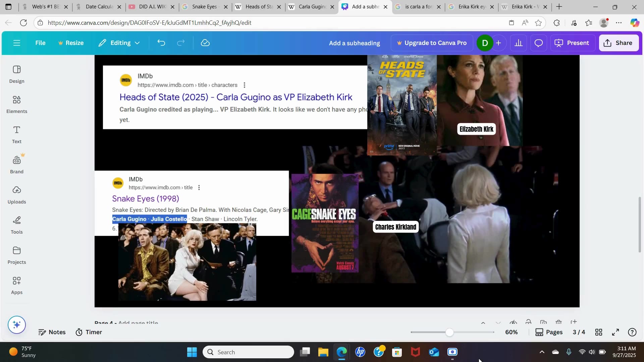The width and height of the screenshot is (644, 362).
Task: Open the Analytics chart icon
Action: (x=519, y=43)
